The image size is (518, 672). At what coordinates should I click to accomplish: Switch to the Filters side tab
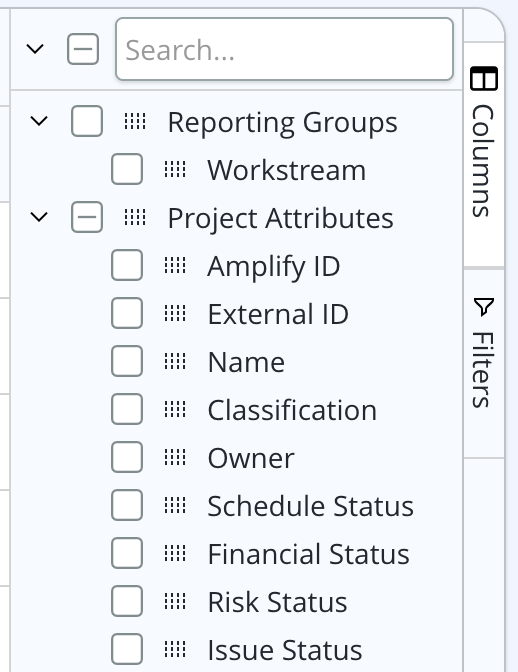point(484,363)
